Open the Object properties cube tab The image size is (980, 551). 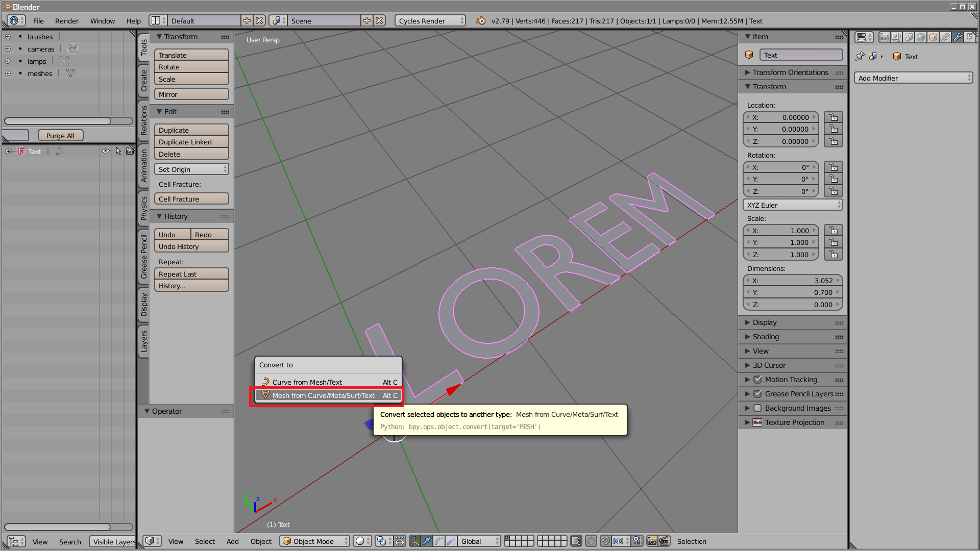click(x=933, y=37)
